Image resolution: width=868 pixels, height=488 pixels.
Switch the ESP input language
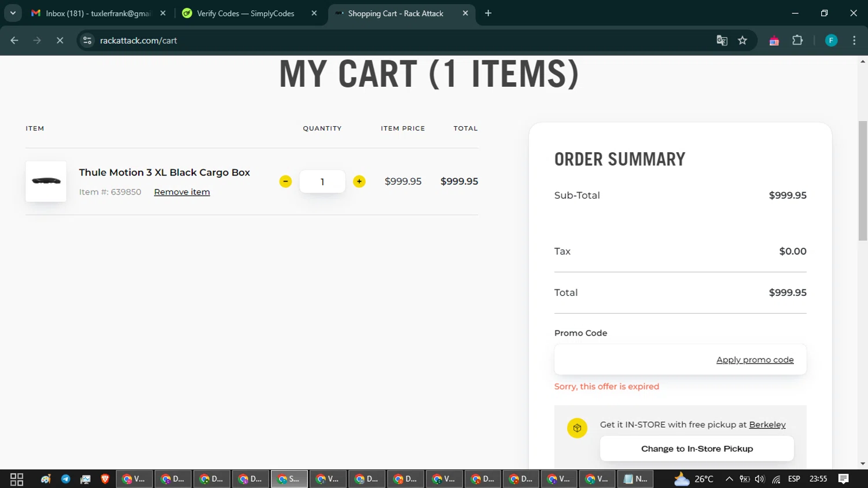tap(794, 479)
